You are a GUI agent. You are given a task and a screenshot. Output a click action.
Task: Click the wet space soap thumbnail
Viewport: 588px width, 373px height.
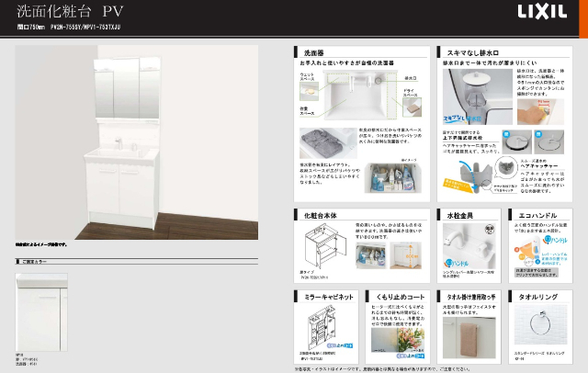point(309,92)
